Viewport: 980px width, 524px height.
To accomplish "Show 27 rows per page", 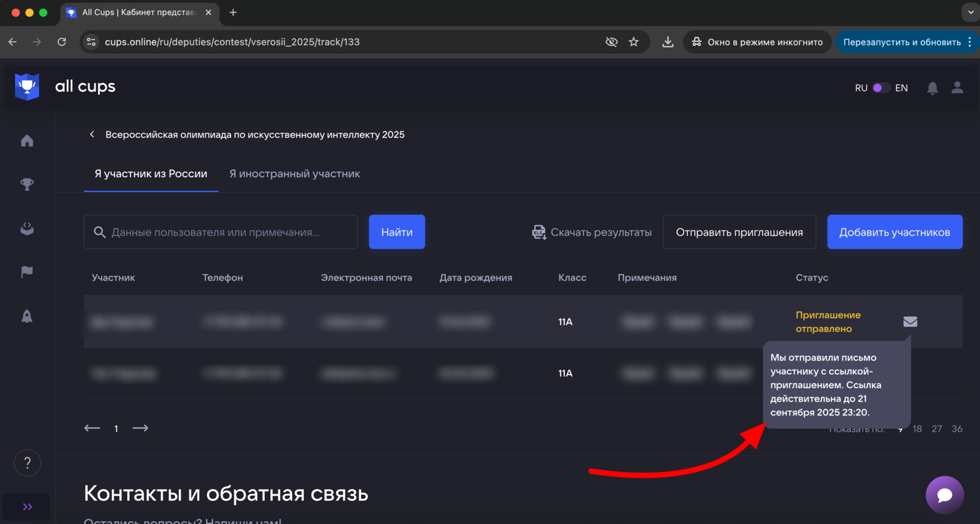I will click(x=937, y=429).
